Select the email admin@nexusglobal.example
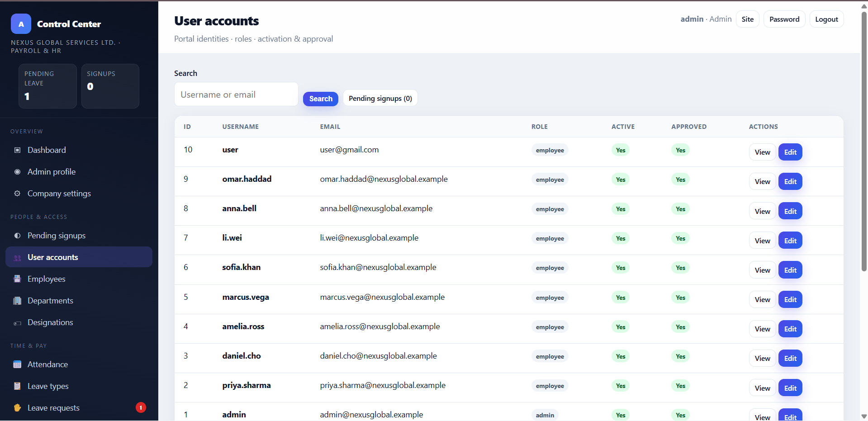The width and height of the screenshot is (868, 421). (371, 415)
